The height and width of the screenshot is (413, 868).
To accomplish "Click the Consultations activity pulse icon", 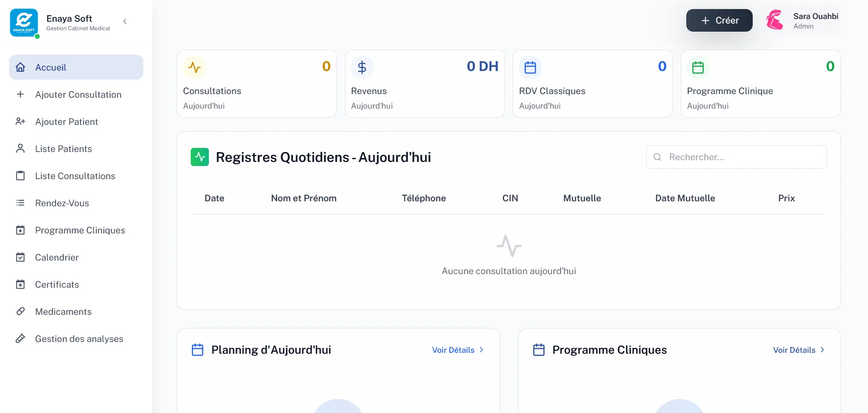I will (194, 67).
